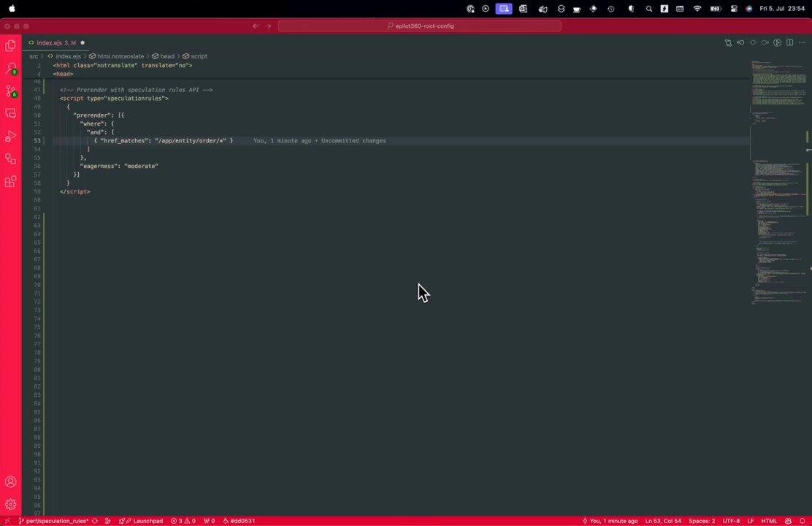The width and height of the screenshot is (812, 526).
Task: Open Spotlight search in the menu bar
Action: [x=648, y=9]
